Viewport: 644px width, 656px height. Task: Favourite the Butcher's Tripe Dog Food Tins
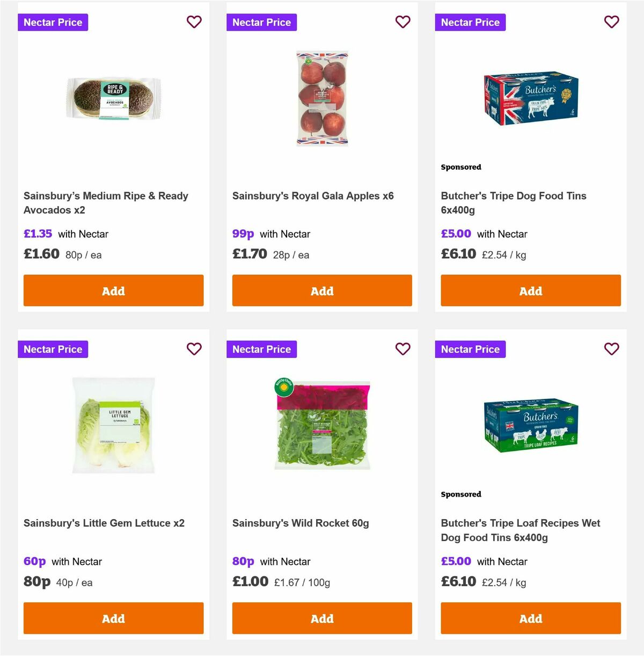click(x=612, y=22)
